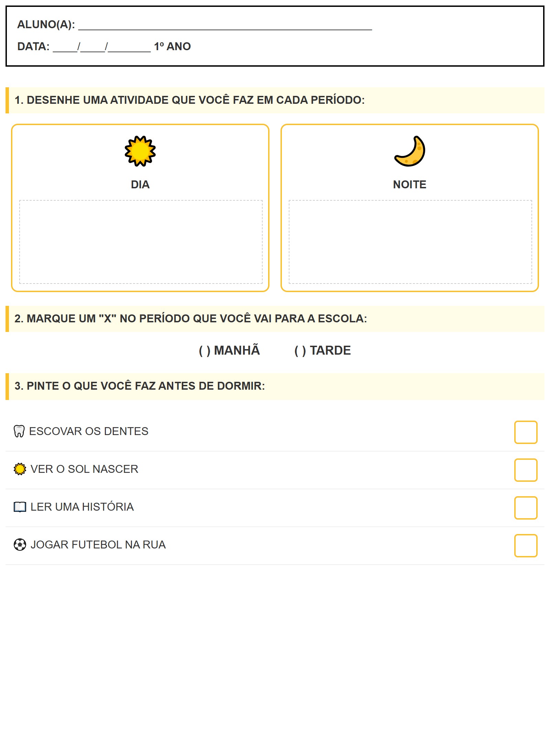Click the tooth icon beside ESCOVAR OS DENTES

(19, 431)
